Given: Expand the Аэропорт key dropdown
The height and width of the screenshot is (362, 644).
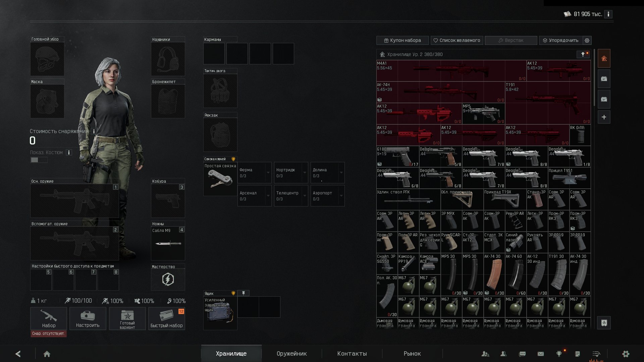Looking at the screenshot, I should pyautogui.click(x=341, y=196).
